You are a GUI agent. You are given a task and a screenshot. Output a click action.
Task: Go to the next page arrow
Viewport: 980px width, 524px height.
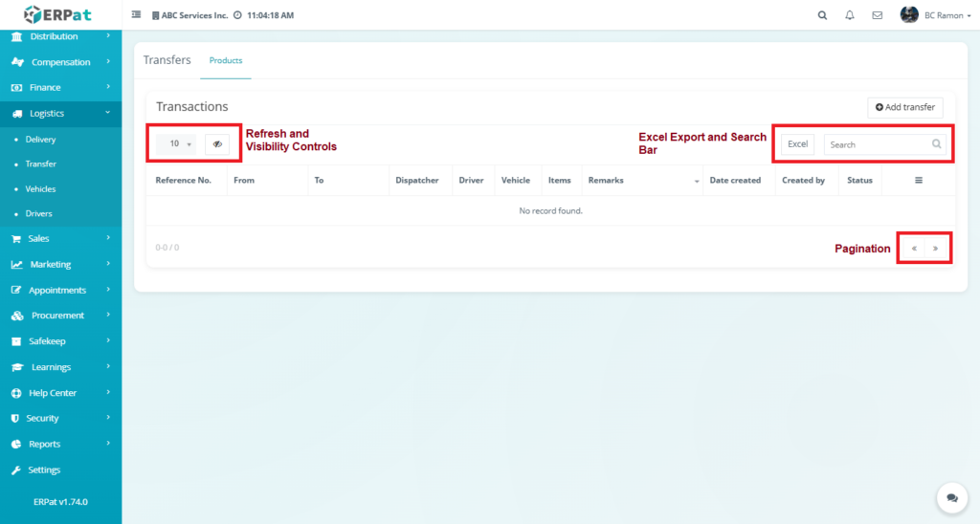935,248
